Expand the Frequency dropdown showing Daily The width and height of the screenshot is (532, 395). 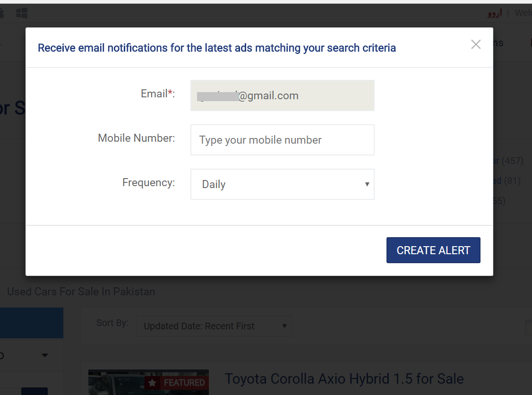[x=282, y=184]
